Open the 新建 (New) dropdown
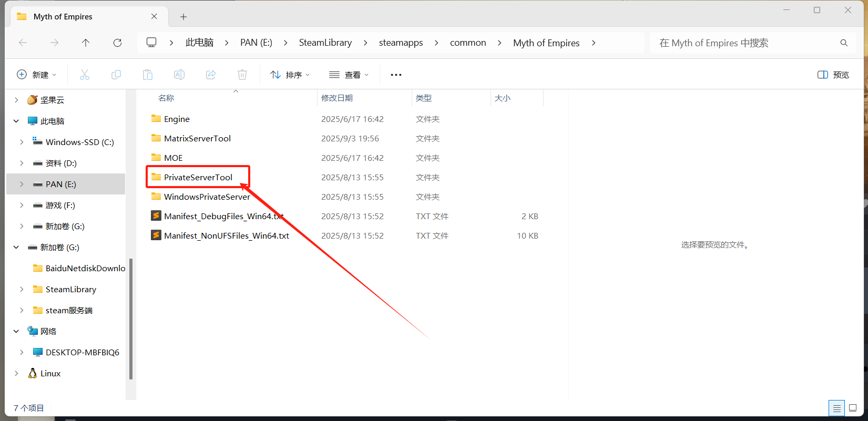 tap(37, 75)
